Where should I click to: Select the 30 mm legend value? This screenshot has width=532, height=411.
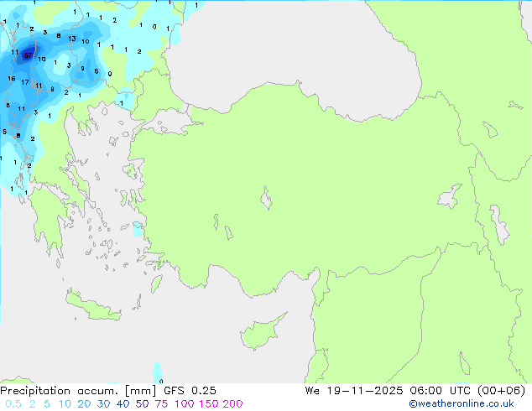103,404
